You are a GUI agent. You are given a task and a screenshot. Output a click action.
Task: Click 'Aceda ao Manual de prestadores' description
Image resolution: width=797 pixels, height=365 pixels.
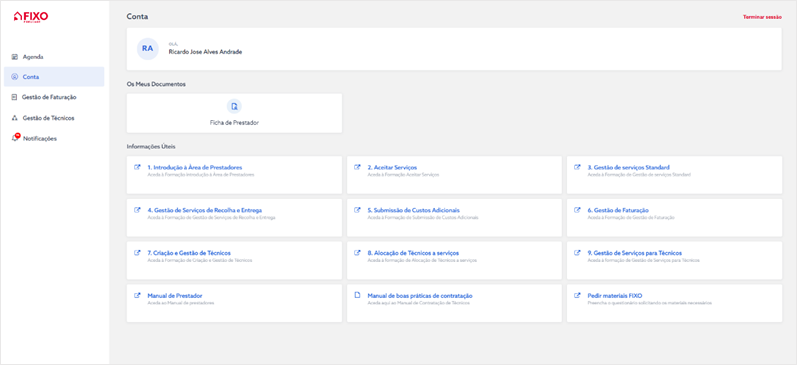181,303
